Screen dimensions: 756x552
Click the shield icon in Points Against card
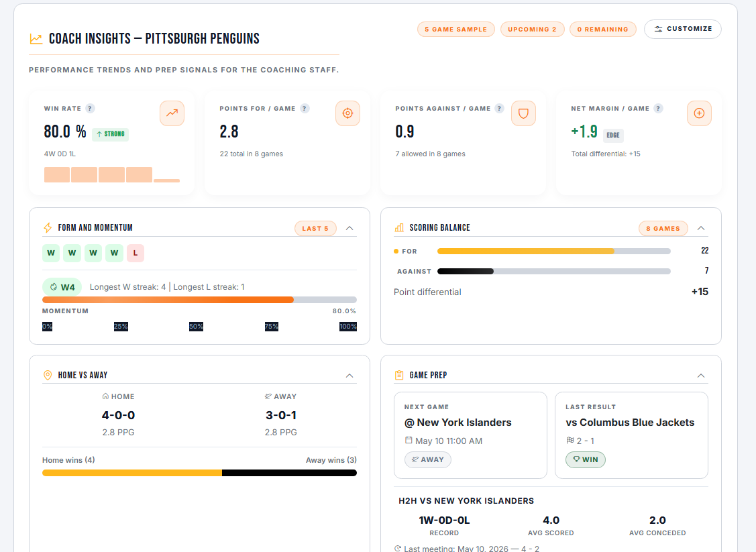(524, 113)
